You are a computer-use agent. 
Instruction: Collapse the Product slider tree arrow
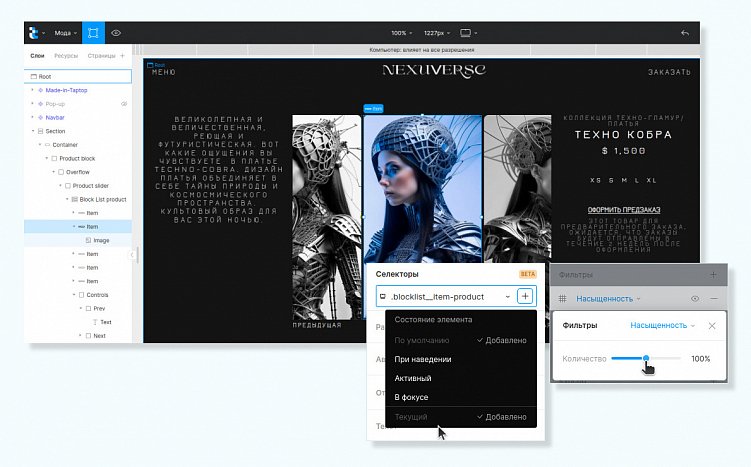(60, 185)
